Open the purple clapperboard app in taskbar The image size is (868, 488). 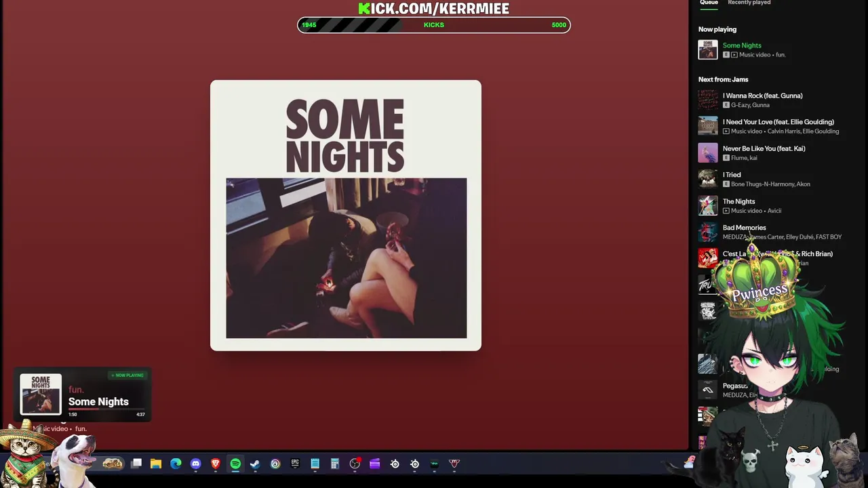click(x=374, y=464)
